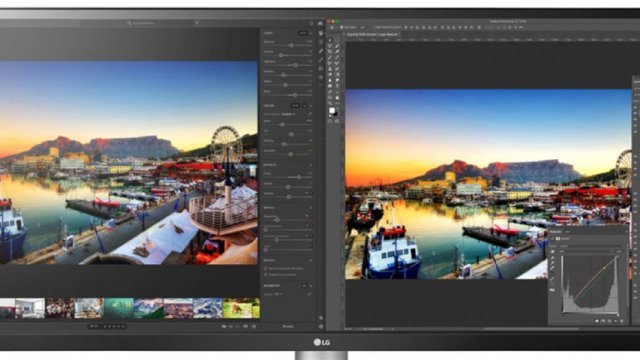Open Lightroom's Radial Gradient tool
Image resolution: width=640 pixels, height=360 pixels.
click(321, 77)
